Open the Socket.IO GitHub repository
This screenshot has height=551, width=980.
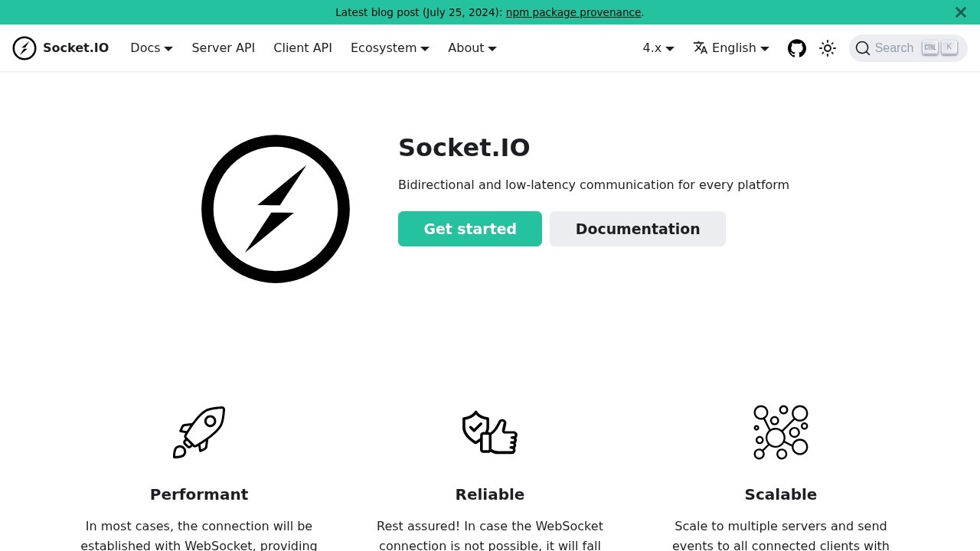coord(796,47)
